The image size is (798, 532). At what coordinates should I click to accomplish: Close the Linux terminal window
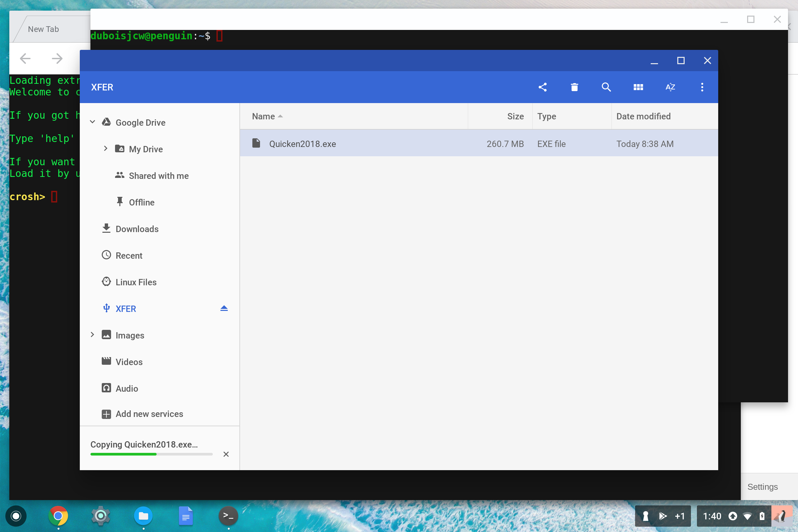tap(777, 19)
